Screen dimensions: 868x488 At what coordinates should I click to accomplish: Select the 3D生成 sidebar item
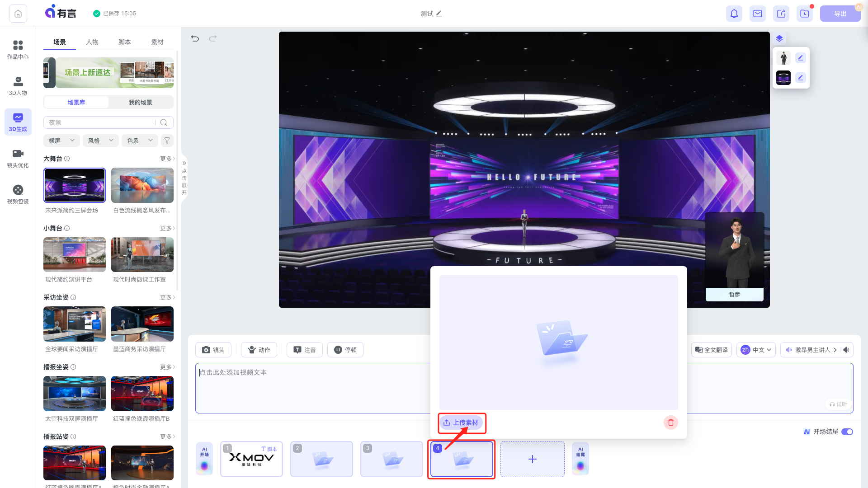(18, 122)
